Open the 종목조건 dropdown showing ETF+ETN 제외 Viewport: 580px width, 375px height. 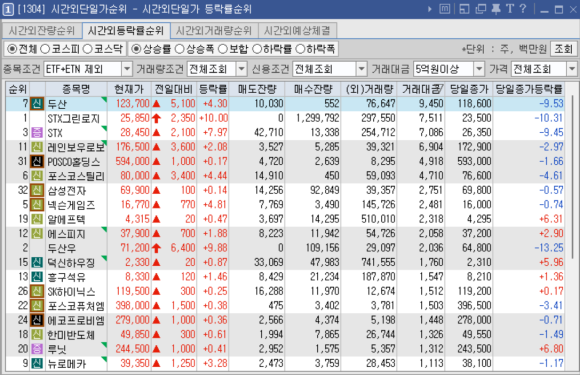coord(88,69)
